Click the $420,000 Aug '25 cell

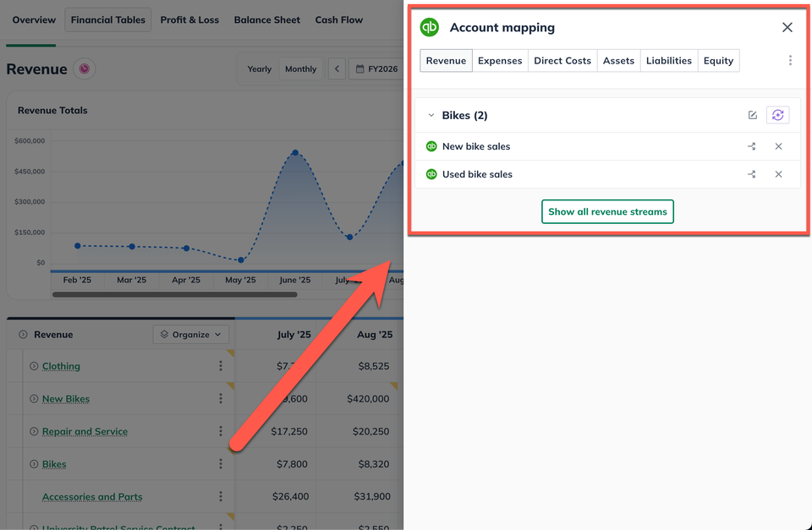(368, 398)
